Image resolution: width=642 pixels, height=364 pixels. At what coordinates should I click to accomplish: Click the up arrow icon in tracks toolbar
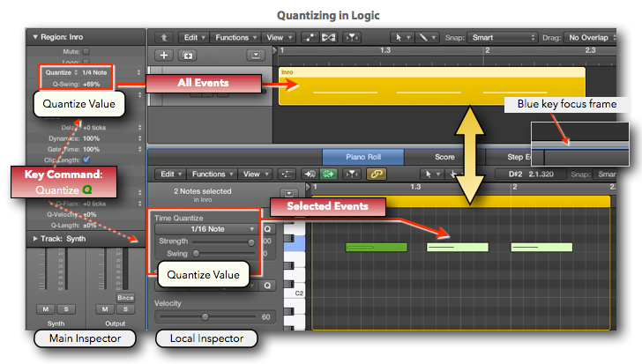point(162,38)
